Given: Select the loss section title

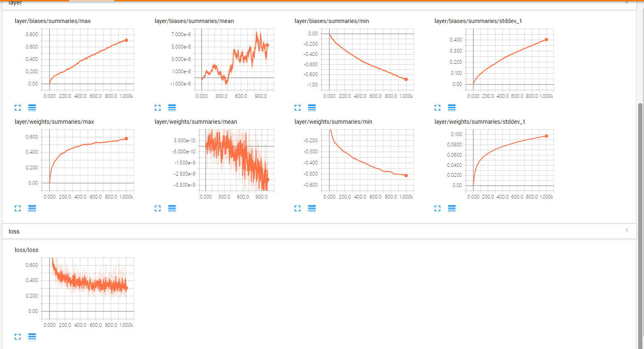Looking at the screenshot, I should pos(14,231).
